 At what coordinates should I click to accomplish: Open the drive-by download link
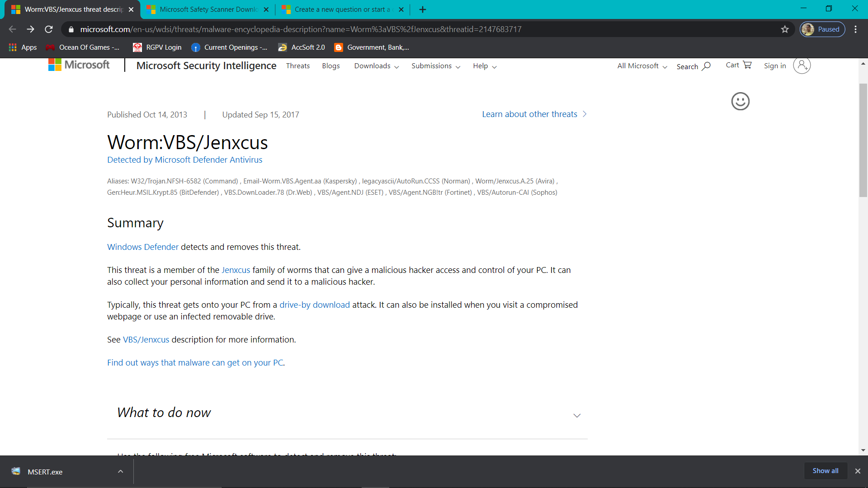coord(315,305)
